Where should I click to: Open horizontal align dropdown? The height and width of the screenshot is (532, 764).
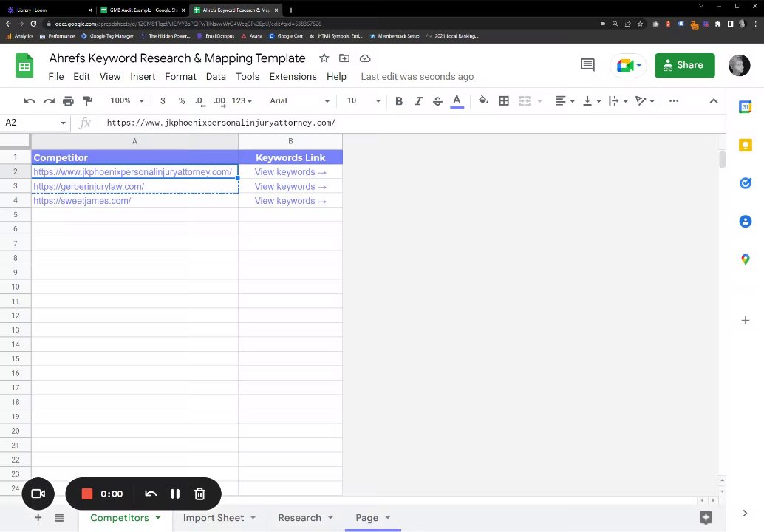click(565, 100)
